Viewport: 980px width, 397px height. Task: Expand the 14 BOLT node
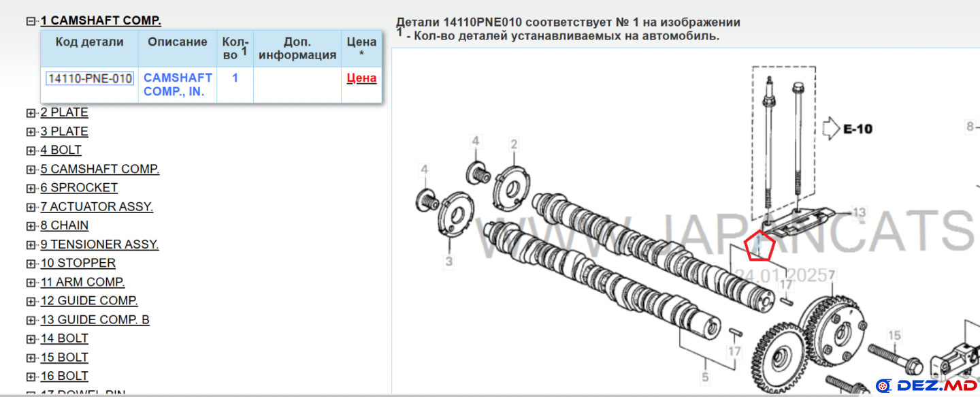31,339
